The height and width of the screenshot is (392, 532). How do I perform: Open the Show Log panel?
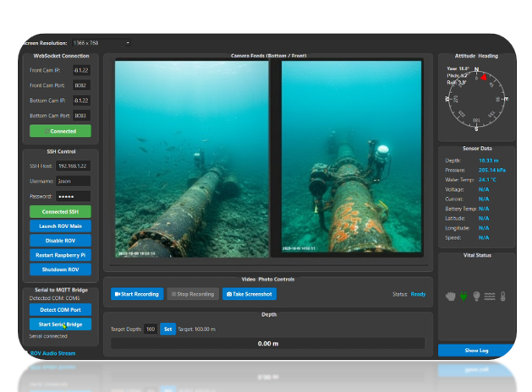[x=476, y=351]
